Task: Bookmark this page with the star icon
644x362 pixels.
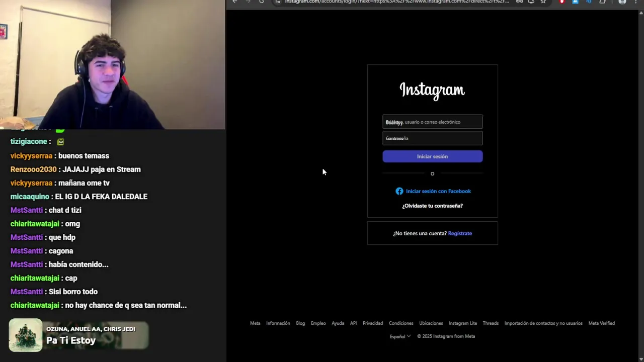Action: tap(543, 2)
